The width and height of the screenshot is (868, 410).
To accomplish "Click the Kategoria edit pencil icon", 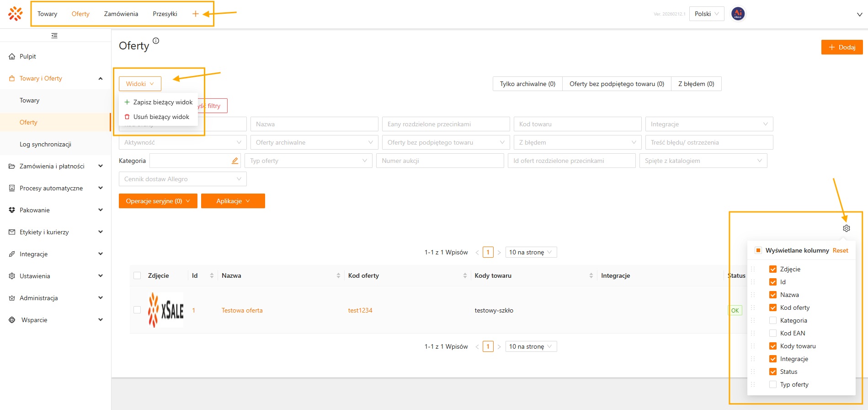I will coord(235,161).
